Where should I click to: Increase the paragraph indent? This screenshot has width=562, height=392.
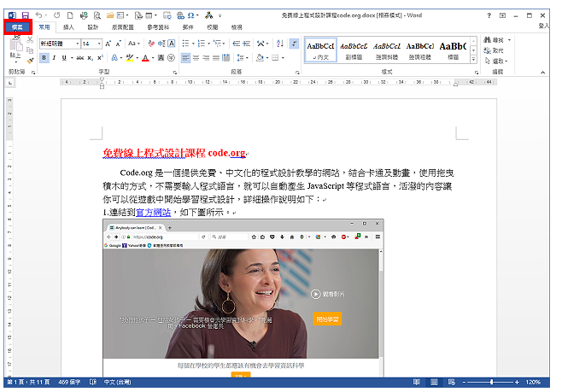pyautogui.click(x=247, y=44)
